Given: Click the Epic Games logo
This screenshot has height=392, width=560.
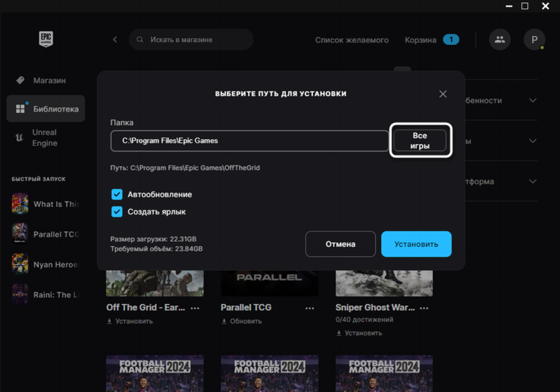Looking at the screenshot, I should click(46, 39).
